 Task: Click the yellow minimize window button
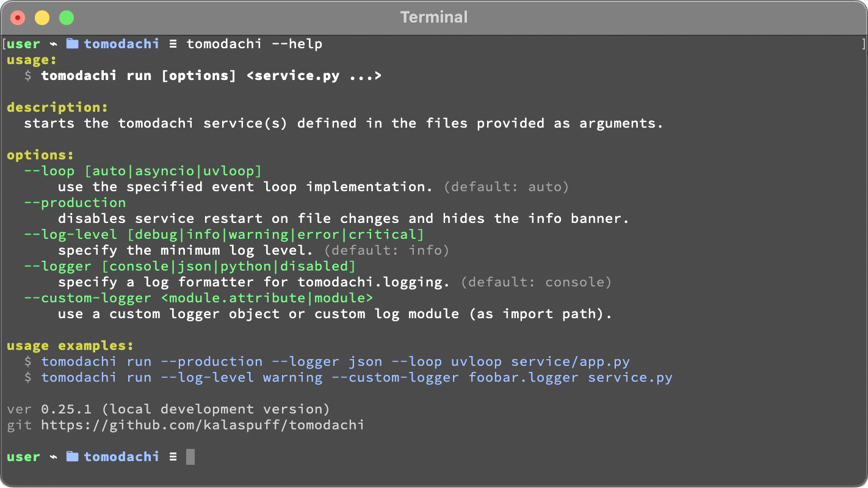pyautogui.click(x=42, y=18)
